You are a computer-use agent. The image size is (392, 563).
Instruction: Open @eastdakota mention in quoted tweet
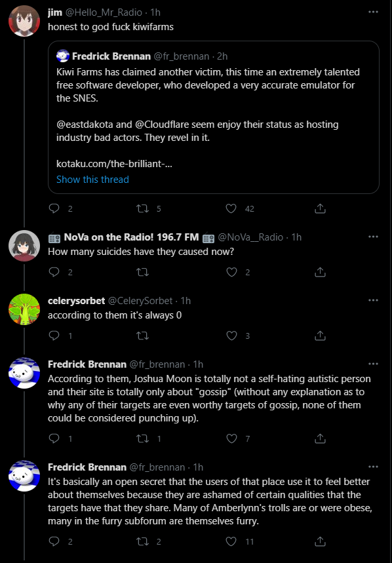click(x=84, y=125)
